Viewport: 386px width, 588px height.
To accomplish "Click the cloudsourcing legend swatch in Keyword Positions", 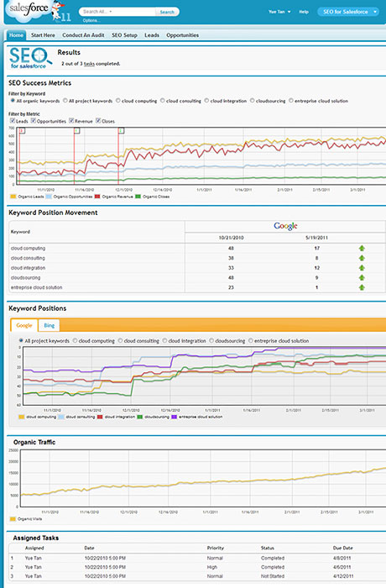I will coord(140,417).
